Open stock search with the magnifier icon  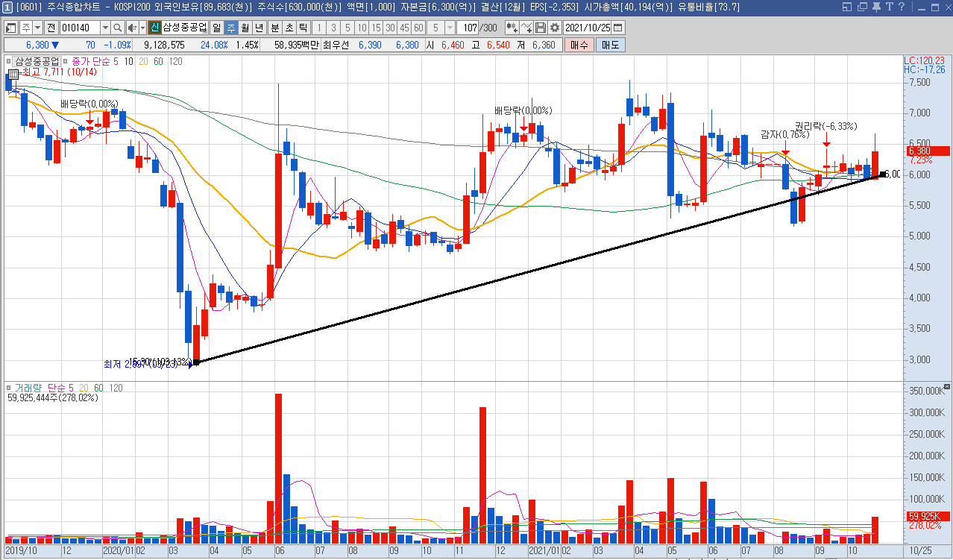point(118,28)
